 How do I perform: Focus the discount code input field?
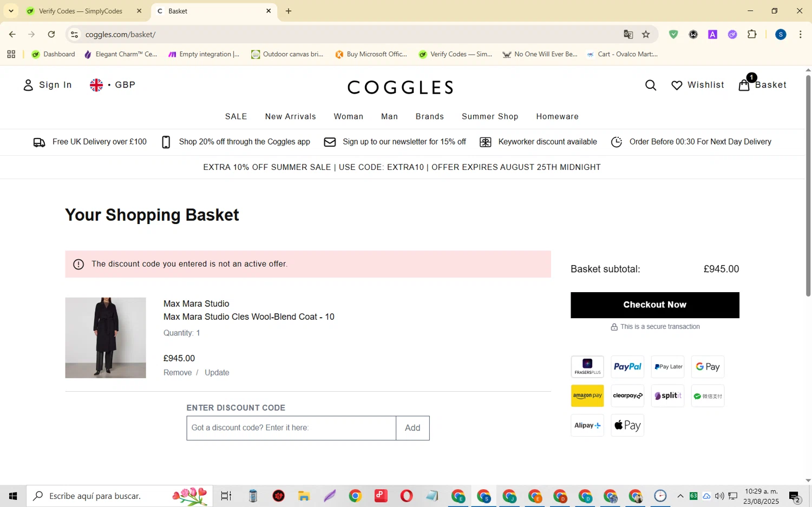(291, 428)
